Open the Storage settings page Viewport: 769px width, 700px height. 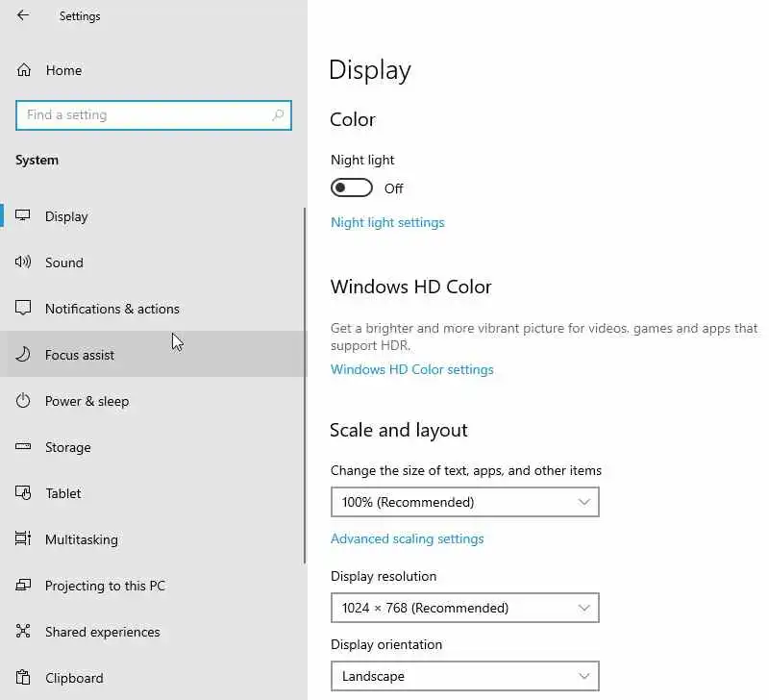[x=152, y=447]
